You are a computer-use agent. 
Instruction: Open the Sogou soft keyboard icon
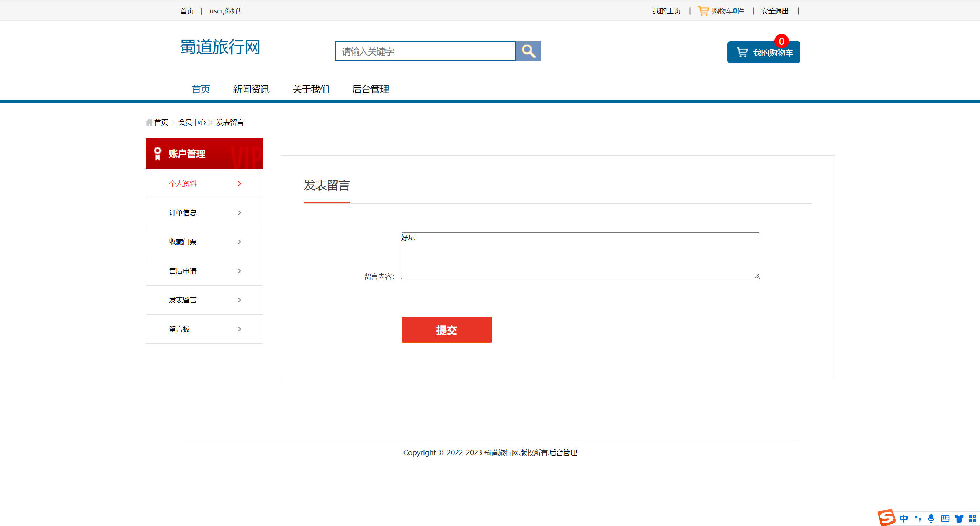944,518
